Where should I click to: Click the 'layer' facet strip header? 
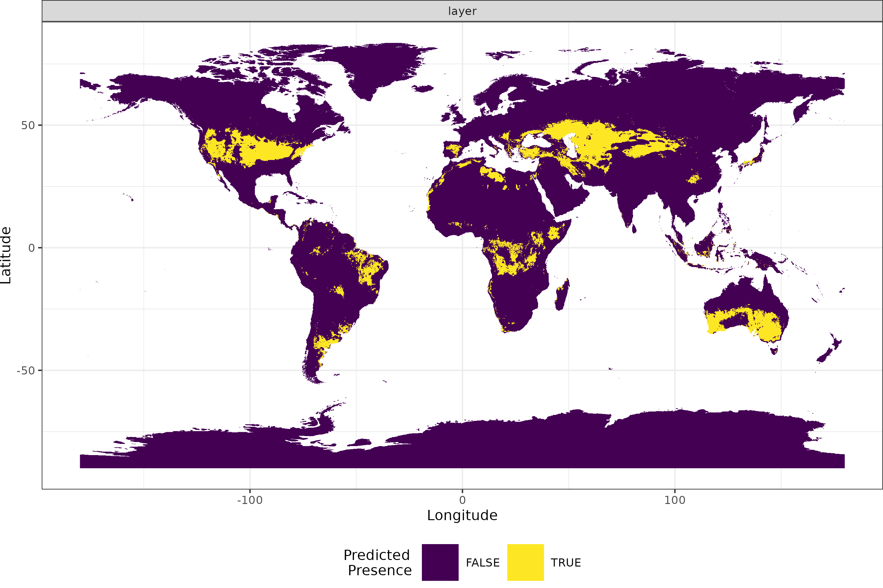(x=462, y=11)
